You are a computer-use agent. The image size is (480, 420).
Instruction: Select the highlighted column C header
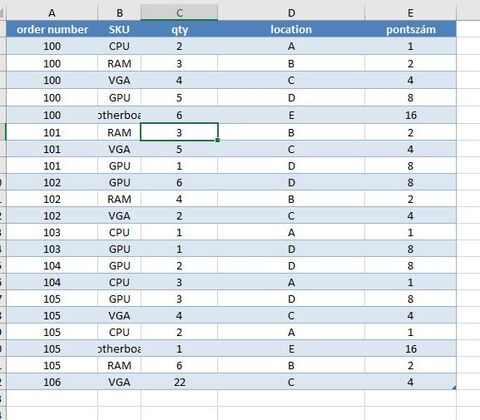coord(179,13)
